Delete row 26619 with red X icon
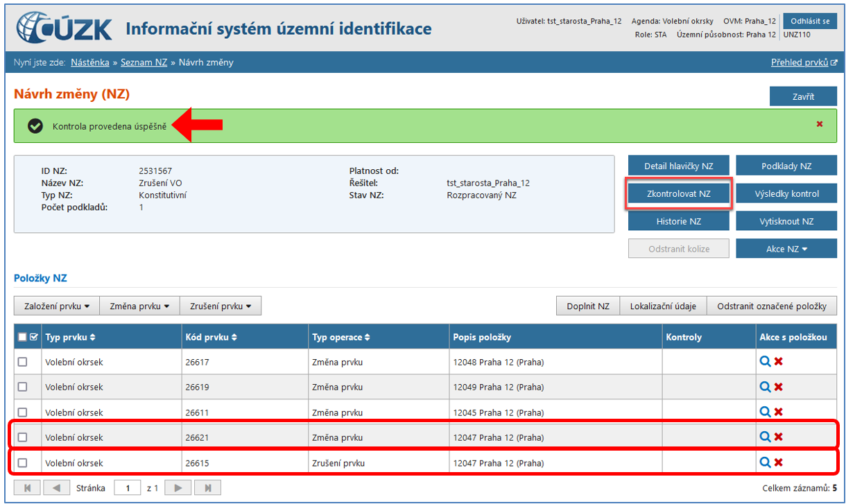This screenshot has height=504, width=846. (x=779, y=387)
